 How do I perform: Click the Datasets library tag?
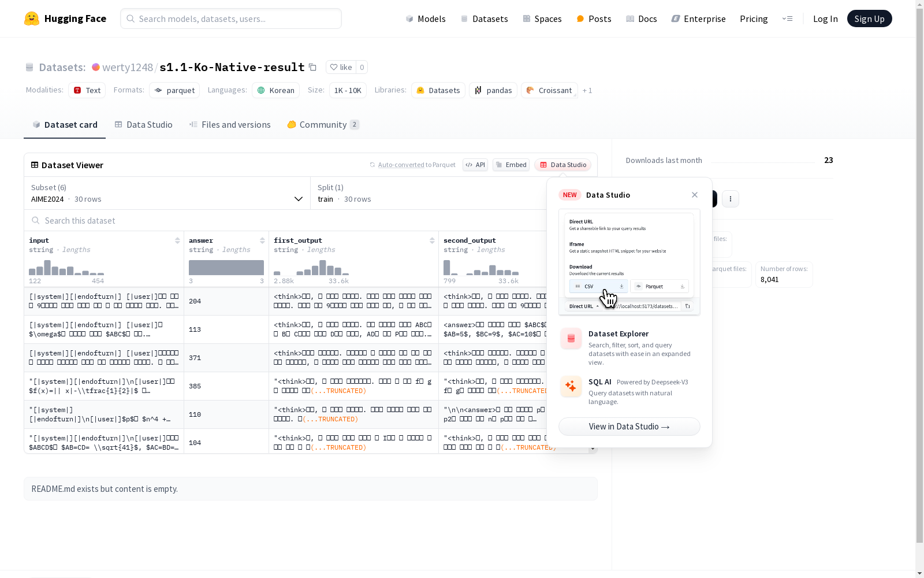(x=438, y=90)
